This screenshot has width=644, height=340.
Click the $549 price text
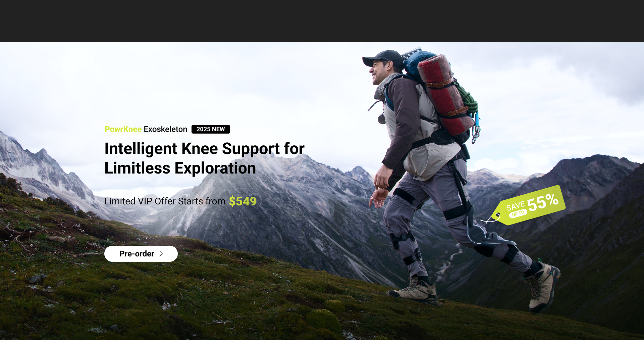(x=243, y=201)
